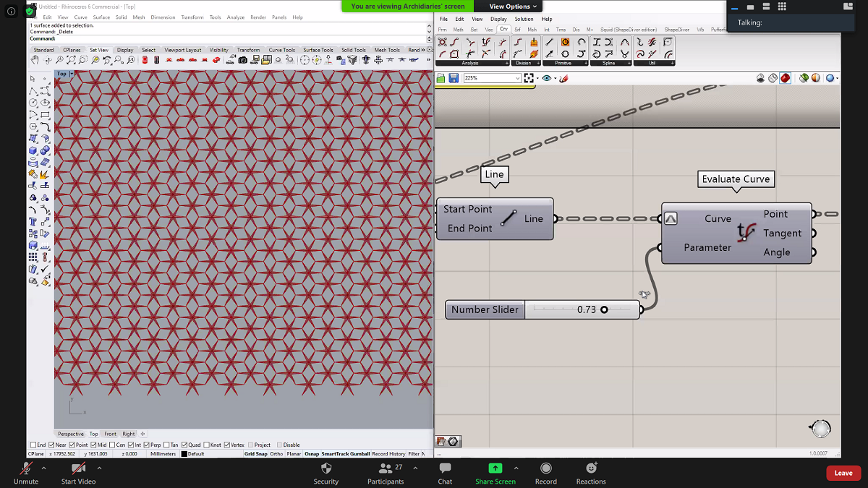
Task: Expand the Analysis panel in the Crv tab
Action: pyautogui.click(x=506, y=62)
